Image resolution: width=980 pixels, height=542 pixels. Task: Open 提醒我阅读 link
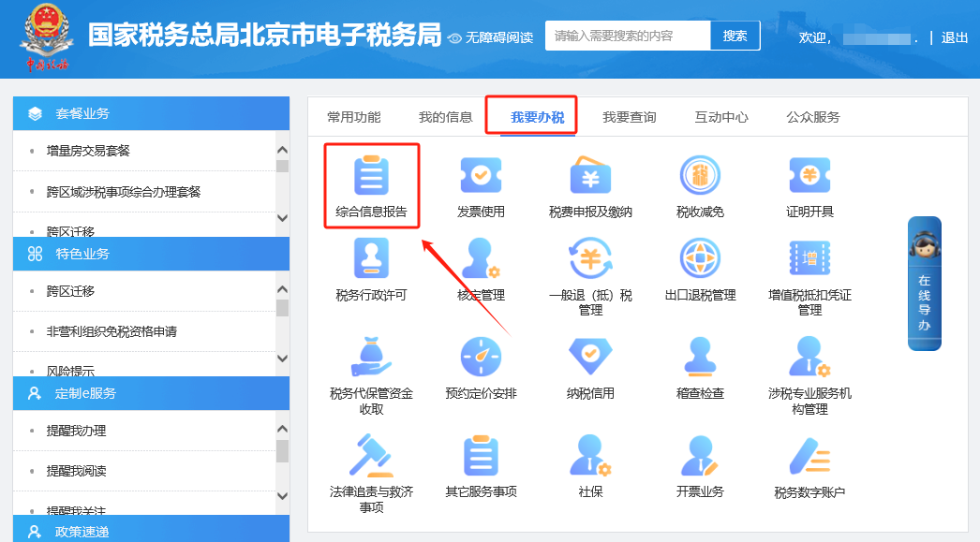[x=76, y=471]
